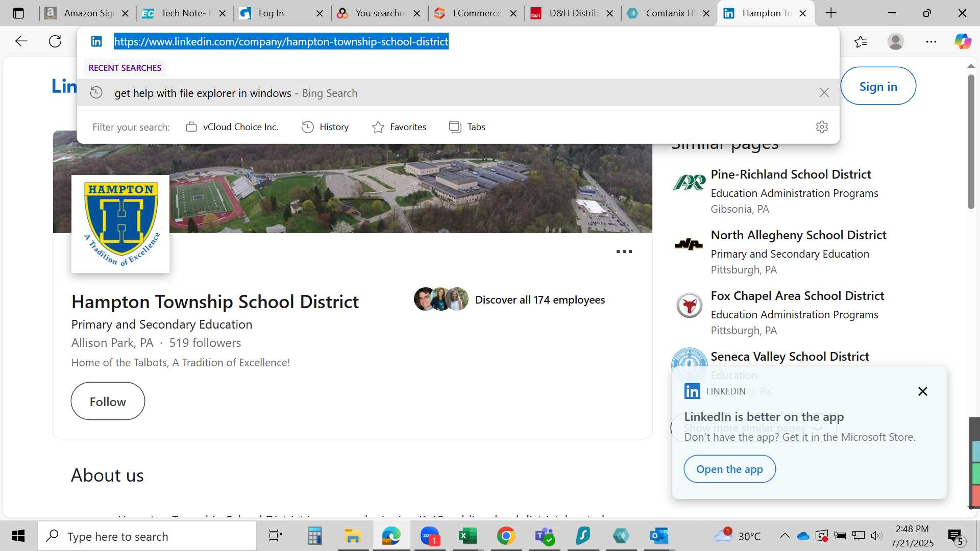
Task: Click Open the app button
Action: [x=729, y=469]
